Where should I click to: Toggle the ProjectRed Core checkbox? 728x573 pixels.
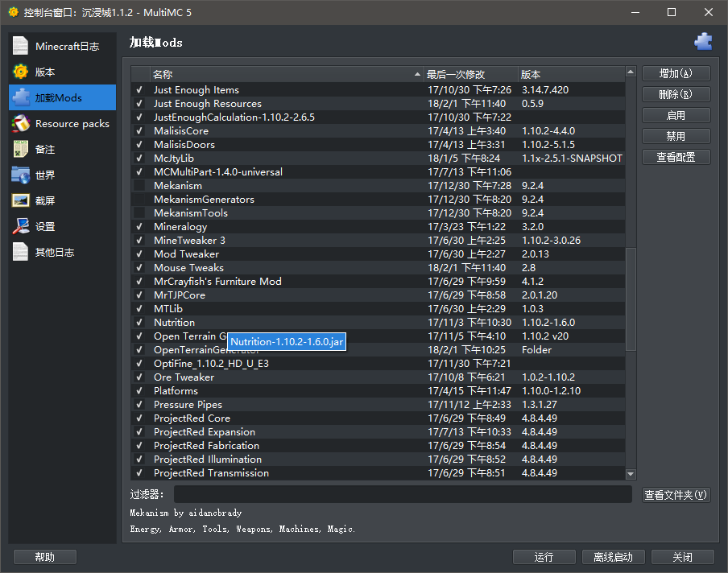click(x=139, y=418)
